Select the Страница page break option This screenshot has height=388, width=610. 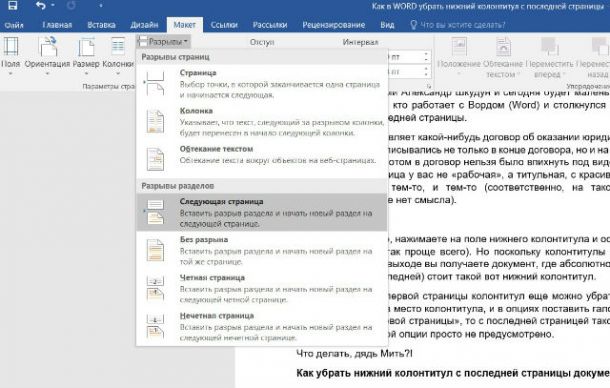tap(262, 83)
